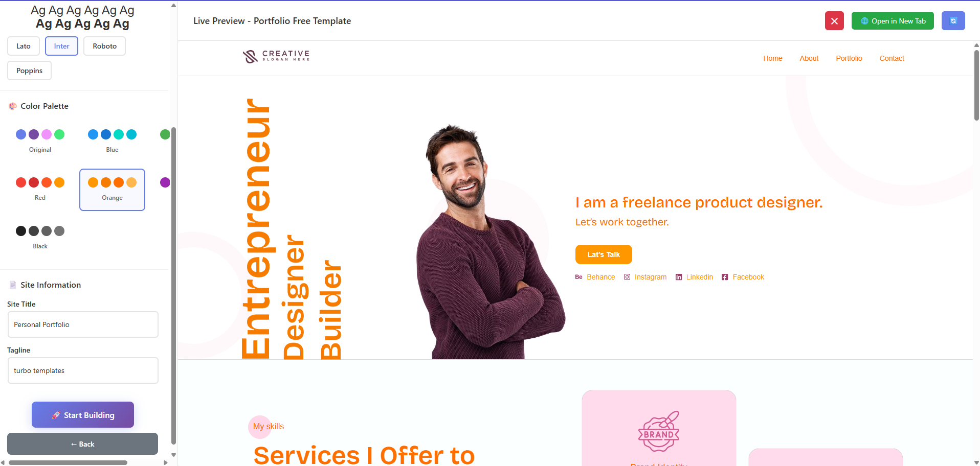
Task: Click the Start Building button
Action: 83,415
